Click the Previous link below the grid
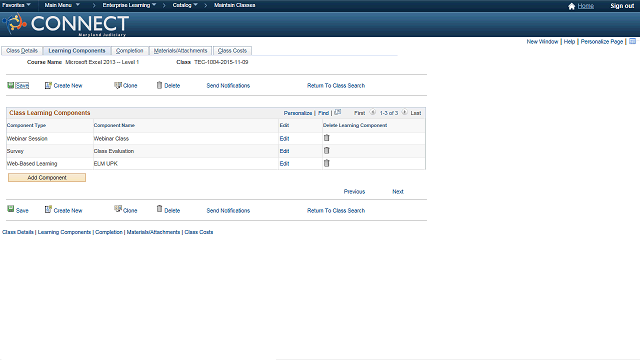 (x=354, y=191)
